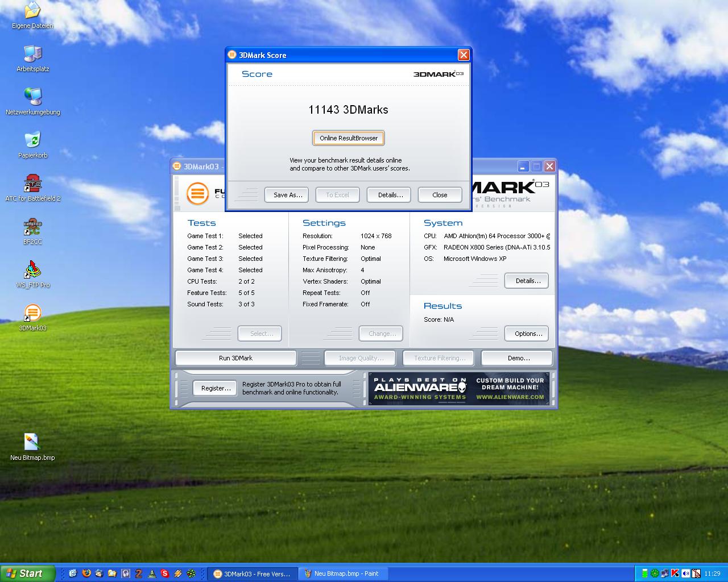
Task: Click the Image Quality... button
Action: 361,358
